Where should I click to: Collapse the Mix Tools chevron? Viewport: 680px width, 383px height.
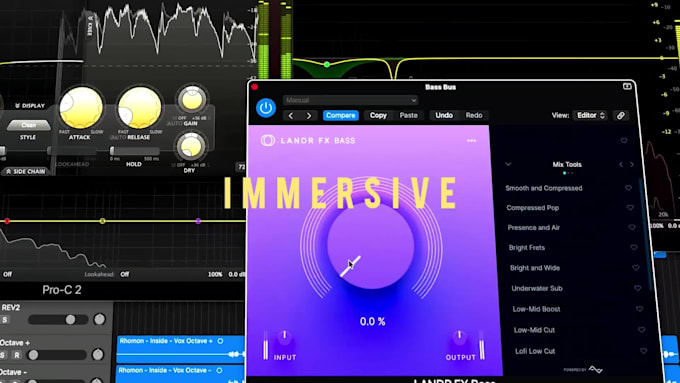[x=508, y=164]
